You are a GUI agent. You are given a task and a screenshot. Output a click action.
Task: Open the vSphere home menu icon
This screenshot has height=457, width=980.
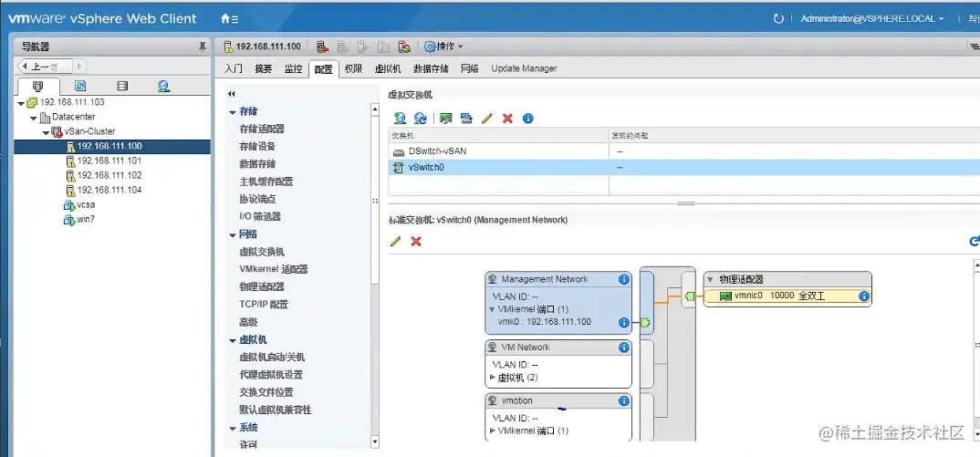229,19
